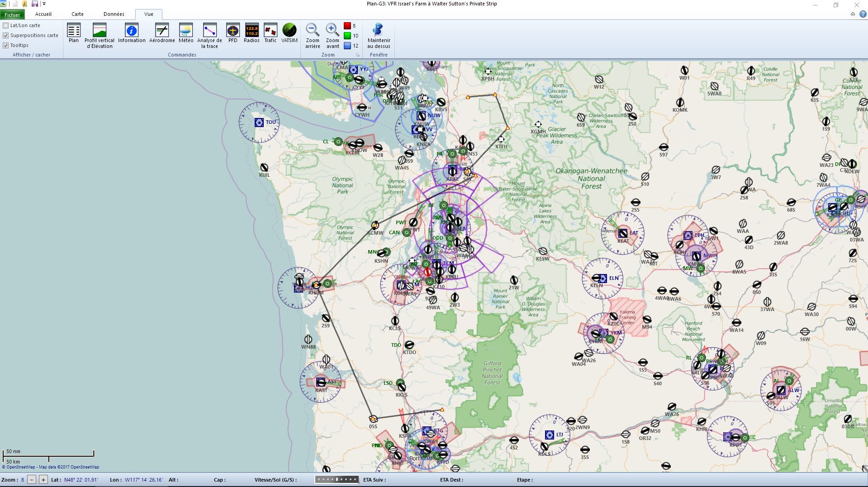Viewport: 868px width, 487px height.
Task: Collapse the ribbon with the chevron
Action: (853, 14)
